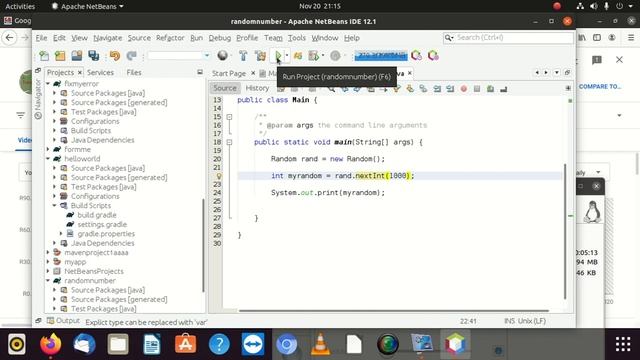Viewport: 640px width, 360px height.
Task: Open Firefox from the dock
Action: tap(51, 344)
